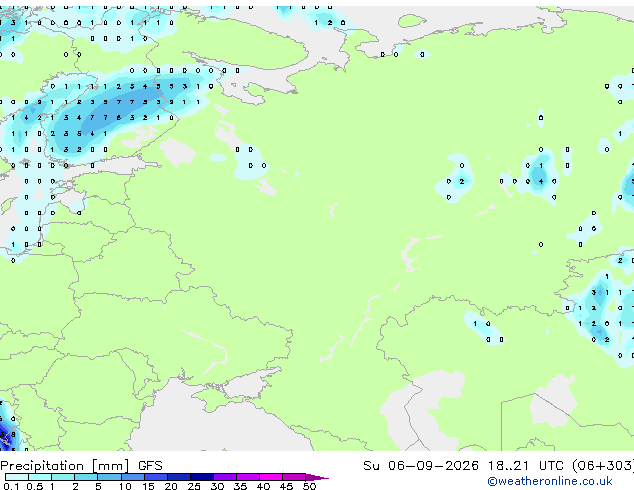Click the legend scale label '25'
The height and width of the screenshot is (490, 634).
(194, 486)
